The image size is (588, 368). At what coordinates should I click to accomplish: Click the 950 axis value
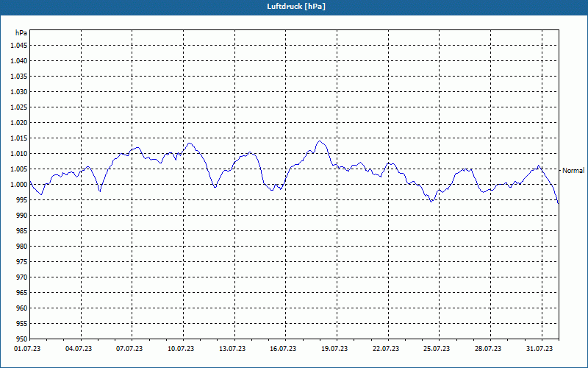[x=22, y=339]
